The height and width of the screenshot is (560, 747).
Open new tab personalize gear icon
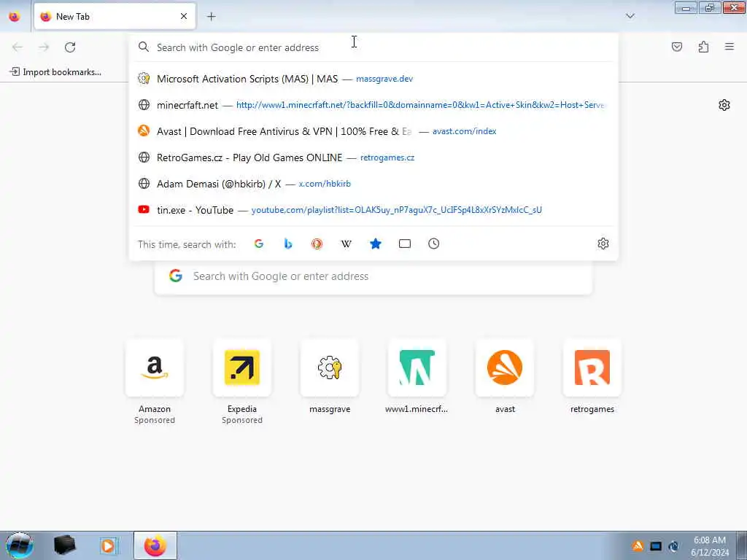[x=724, y=105]
